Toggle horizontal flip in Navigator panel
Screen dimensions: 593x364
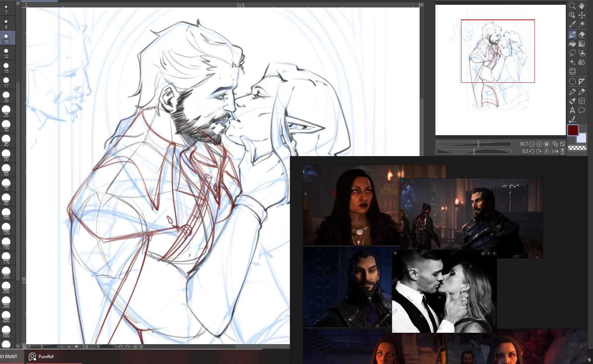[555, 151]
